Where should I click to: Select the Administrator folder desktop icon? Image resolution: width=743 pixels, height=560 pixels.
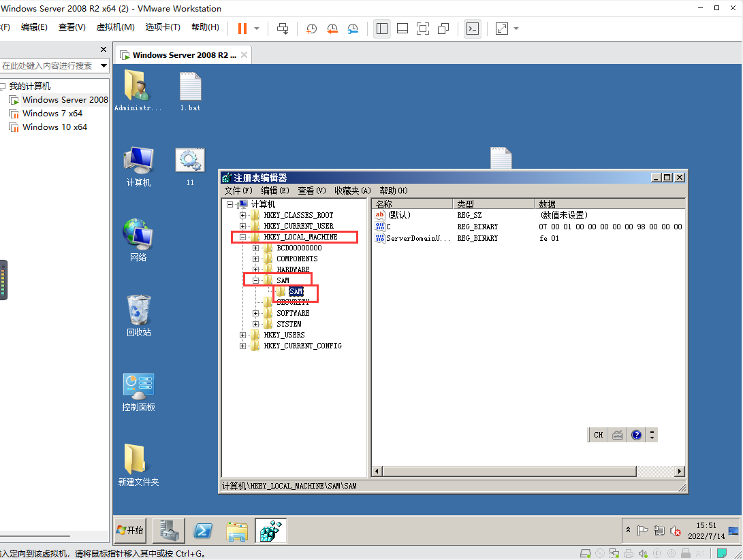(138, 90)
